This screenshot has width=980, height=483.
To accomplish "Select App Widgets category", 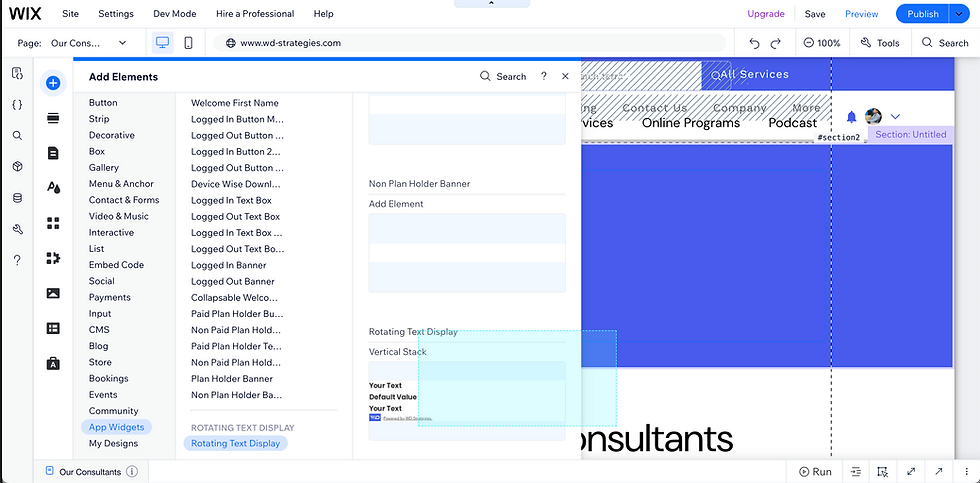I will (x=116, y=427).
